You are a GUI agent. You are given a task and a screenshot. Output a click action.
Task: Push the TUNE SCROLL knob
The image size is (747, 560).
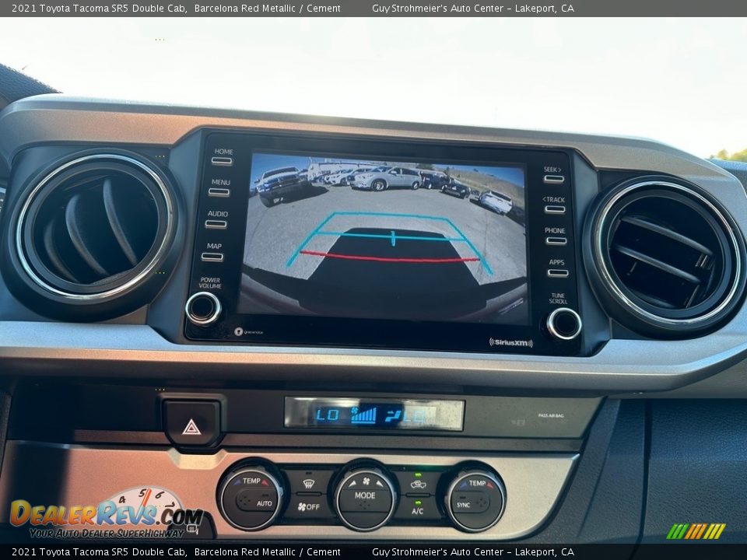(x=564, y=324)
